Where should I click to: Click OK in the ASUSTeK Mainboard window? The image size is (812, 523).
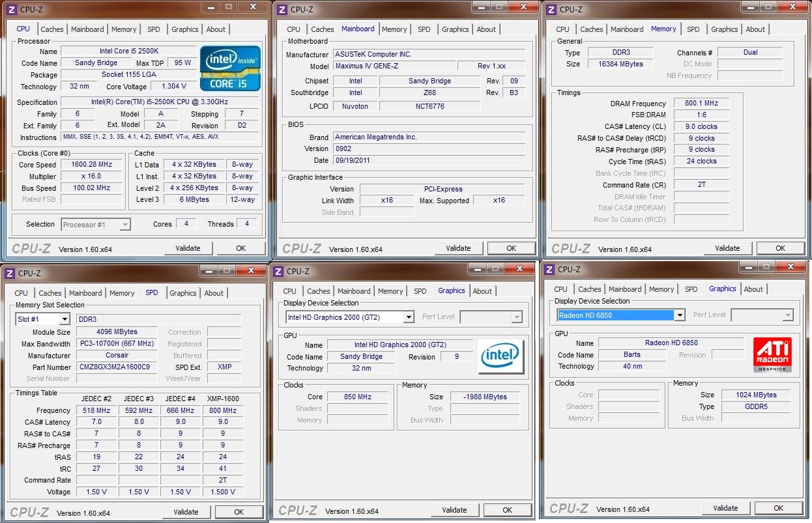click(x=512, y=248)
